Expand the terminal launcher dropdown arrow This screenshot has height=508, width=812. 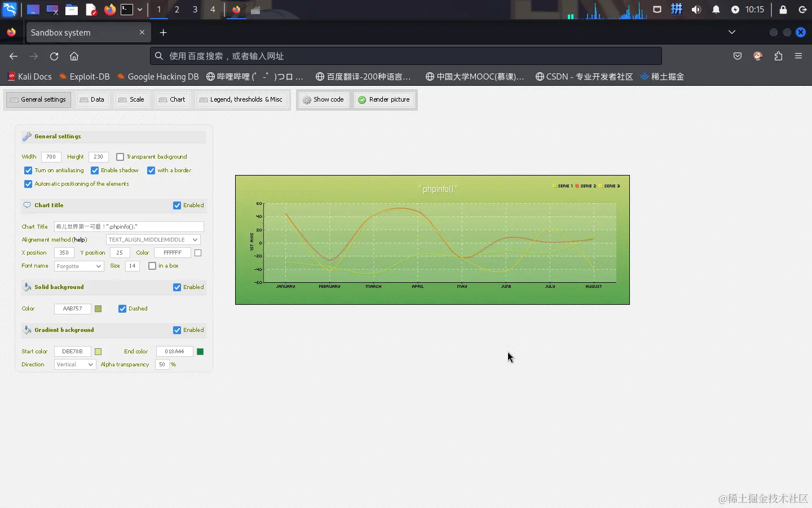pos(140,10)
